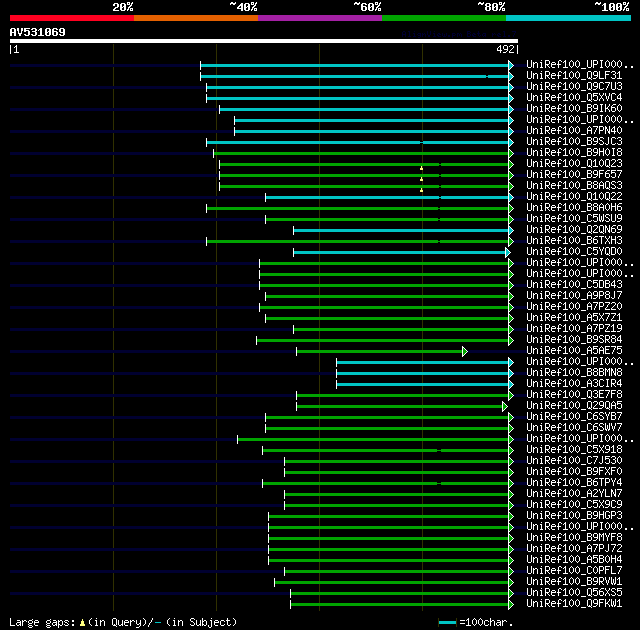Open hit UniRef100_C5DB43
The width and height of the screenshot is (640, 630).
tap(574, 284)
